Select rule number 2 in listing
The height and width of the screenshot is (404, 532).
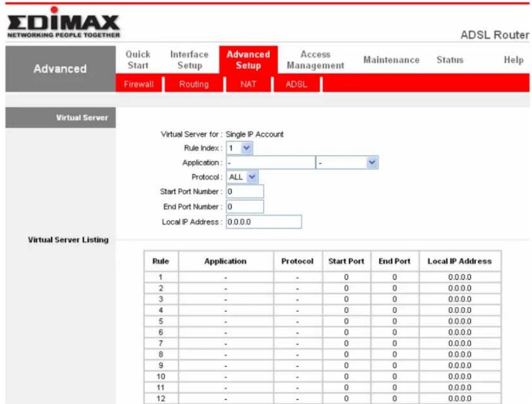tap(161, 288)
